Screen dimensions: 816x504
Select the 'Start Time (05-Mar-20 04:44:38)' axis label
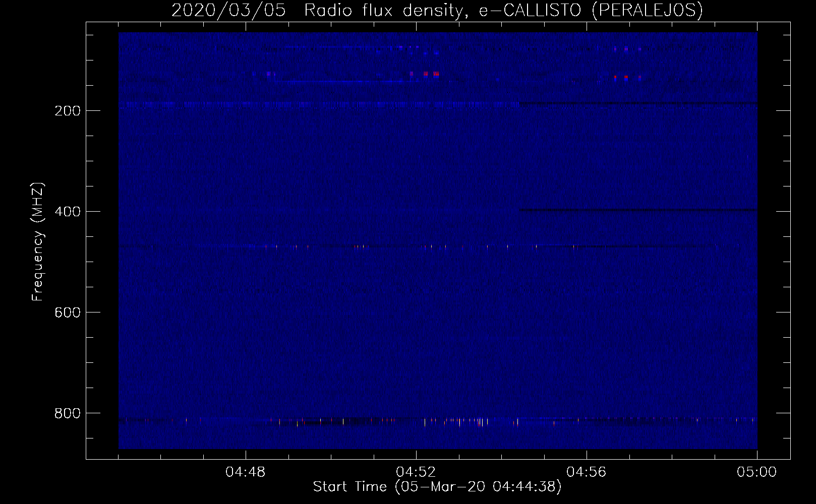437,487
